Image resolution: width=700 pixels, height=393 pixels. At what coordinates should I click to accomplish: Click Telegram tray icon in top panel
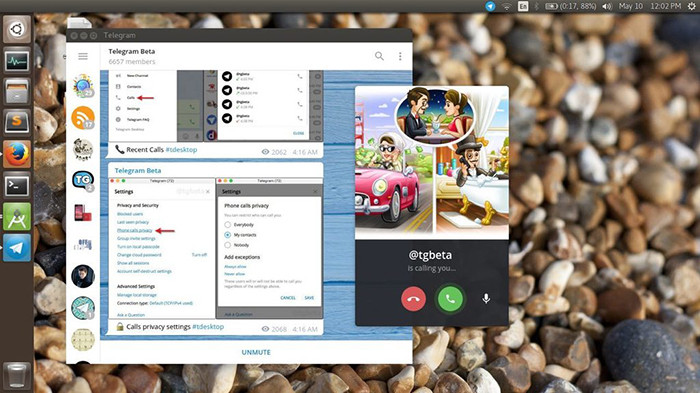pos(490,6)
